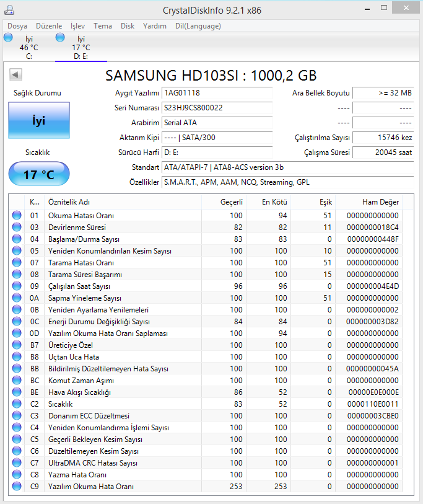Open the Yardım menu
Screen dimensions: 423x504
point(154,26)
